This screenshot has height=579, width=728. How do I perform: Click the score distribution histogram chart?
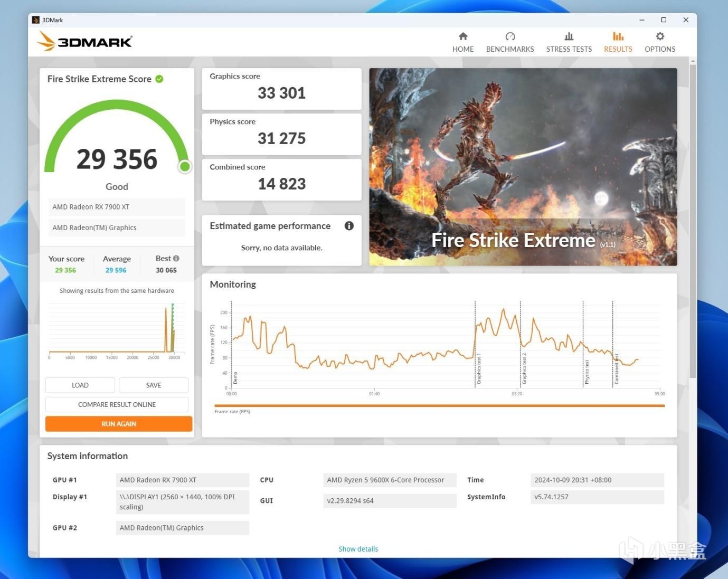point(117,330)
